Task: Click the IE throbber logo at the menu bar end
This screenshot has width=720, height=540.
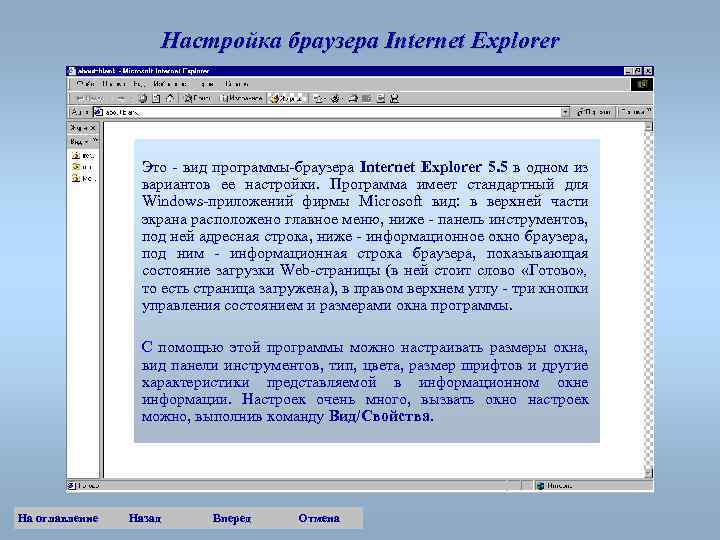Action: coord(642,84)
